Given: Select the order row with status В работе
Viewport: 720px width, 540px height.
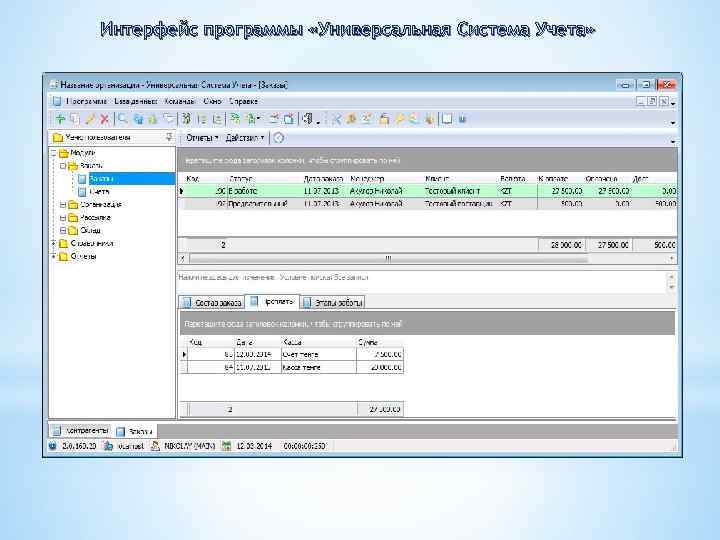Looking at the screenshot, I should [x=428, y=191].
